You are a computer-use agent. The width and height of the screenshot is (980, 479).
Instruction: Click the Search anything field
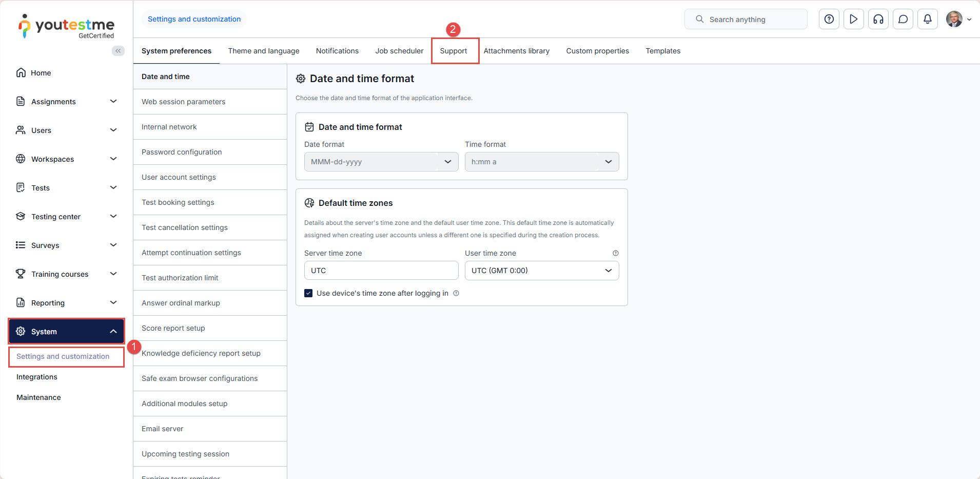coord(746,20)
